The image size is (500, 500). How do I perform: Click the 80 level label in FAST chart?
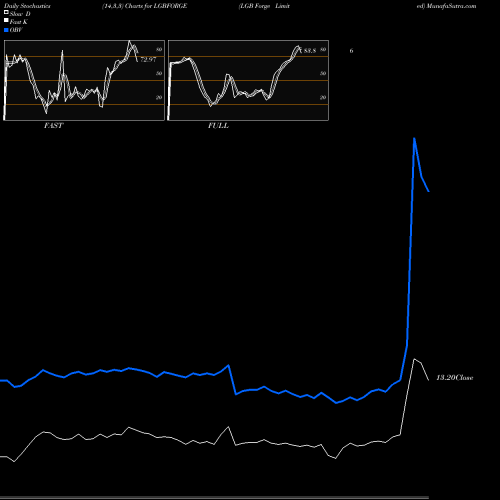[159, 49]
